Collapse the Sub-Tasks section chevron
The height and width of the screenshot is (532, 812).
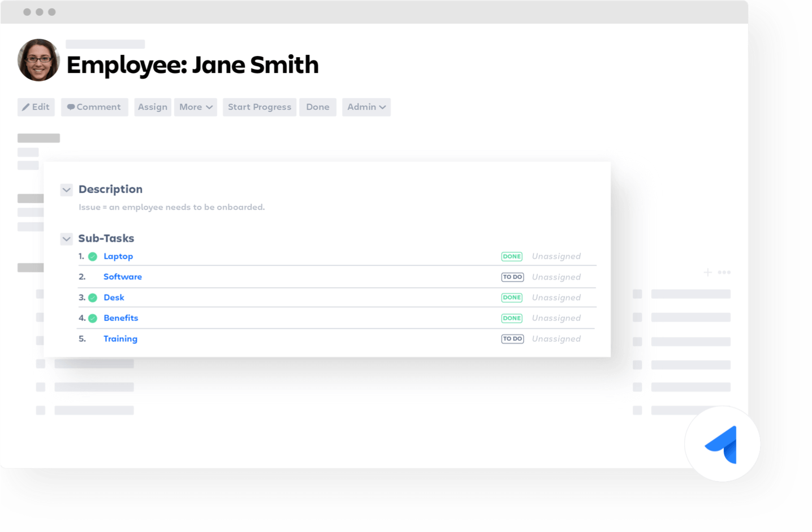click(x=66, y=238)
